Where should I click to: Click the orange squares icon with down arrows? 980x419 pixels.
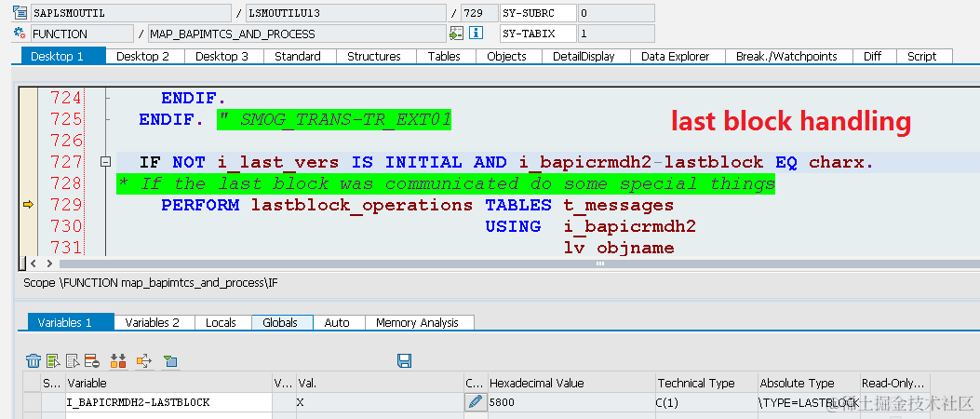pyautogui.click(x=118, y=361)
